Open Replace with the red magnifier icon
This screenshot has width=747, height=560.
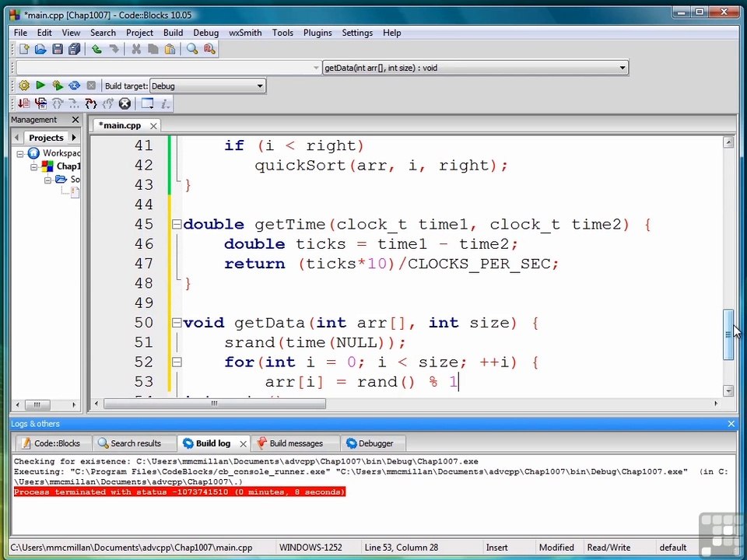coord(209,49)
